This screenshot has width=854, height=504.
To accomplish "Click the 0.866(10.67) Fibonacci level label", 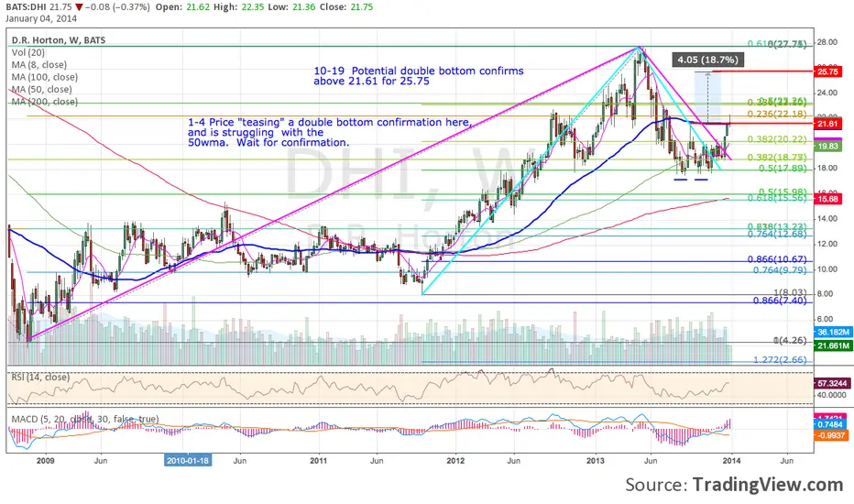I will coord(777,259).
